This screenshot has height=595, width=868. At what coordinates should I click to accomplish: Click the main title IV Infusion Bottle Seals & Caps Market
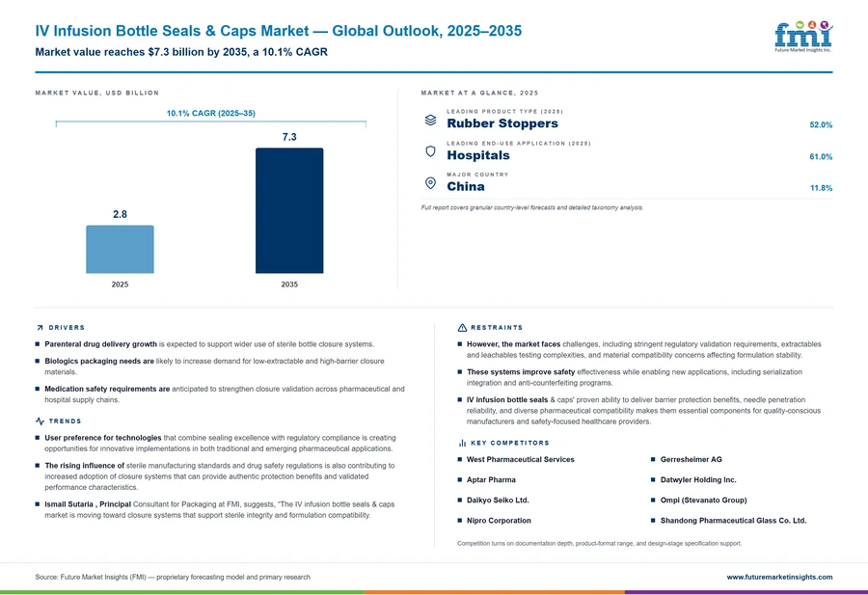(279, 31)
